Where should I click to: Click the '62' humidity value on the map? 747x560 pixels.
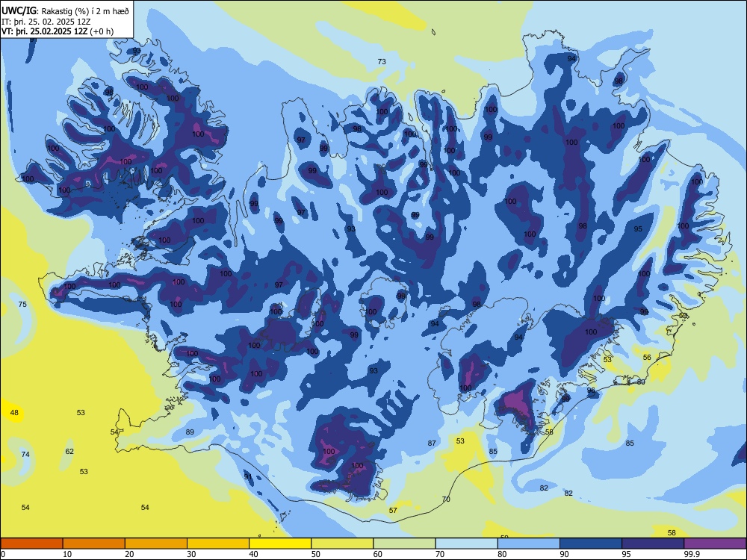69,452
